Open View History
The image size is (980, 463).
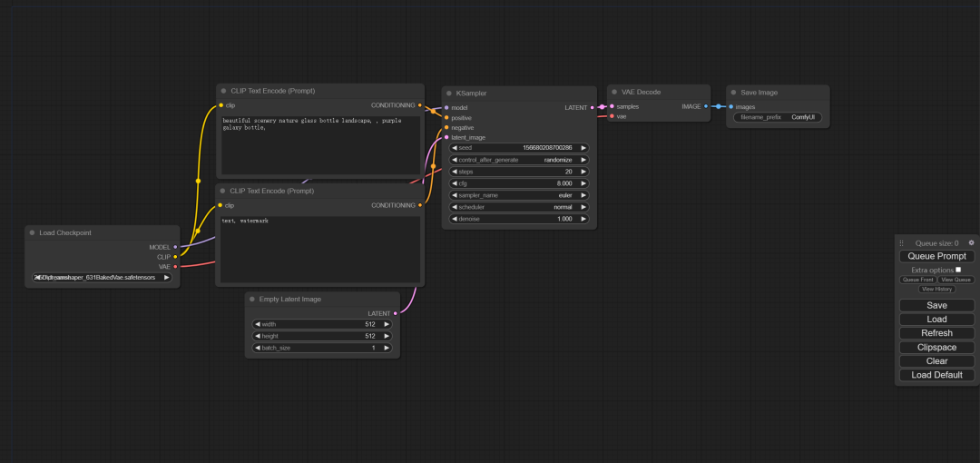pos(936,289)
